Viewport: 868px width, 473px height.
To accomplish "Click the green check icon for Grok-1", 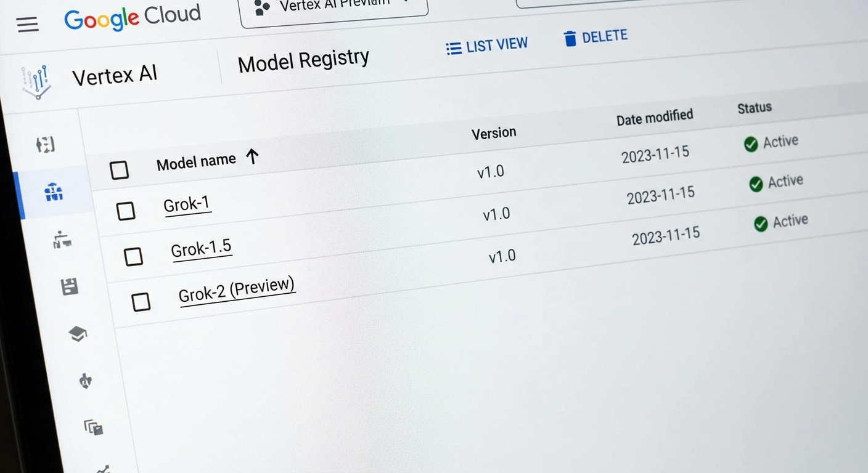I will coord(750,144).
